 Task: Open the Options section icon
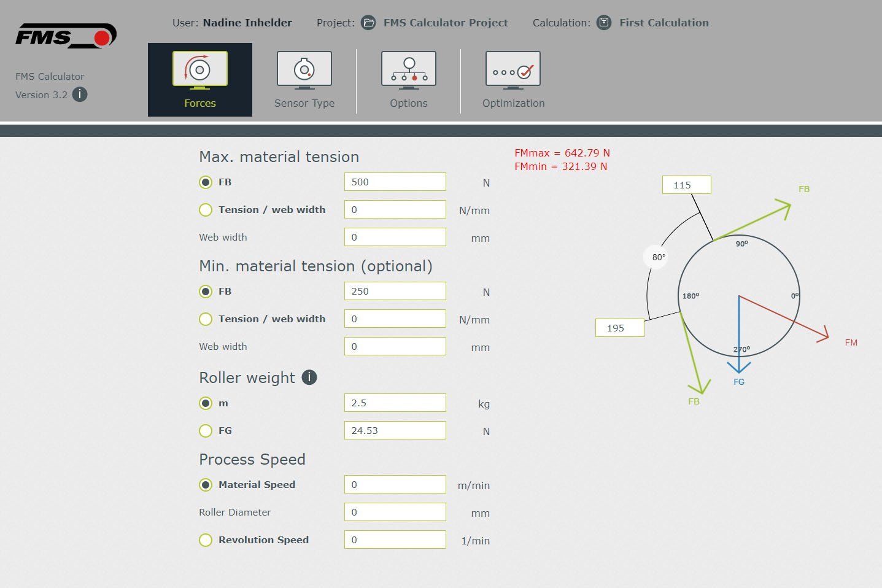(408, 69)
